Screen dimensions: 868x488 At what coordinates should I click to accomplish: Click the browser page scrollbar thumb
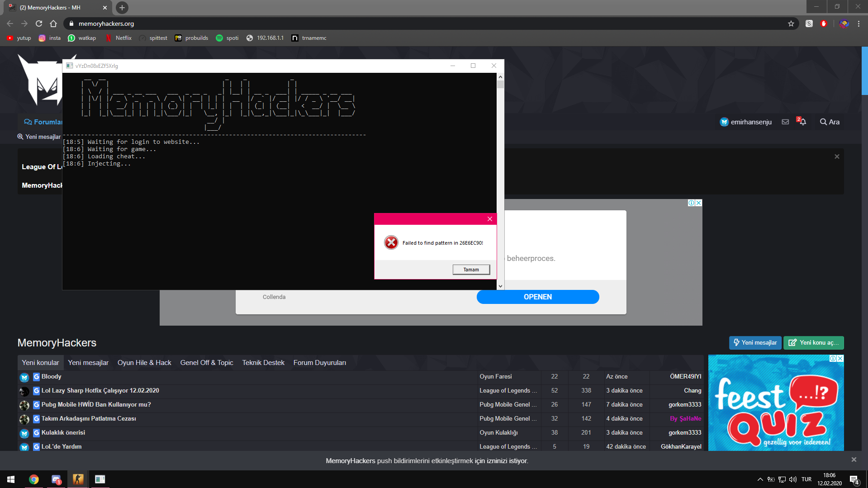tap(864, 70)
